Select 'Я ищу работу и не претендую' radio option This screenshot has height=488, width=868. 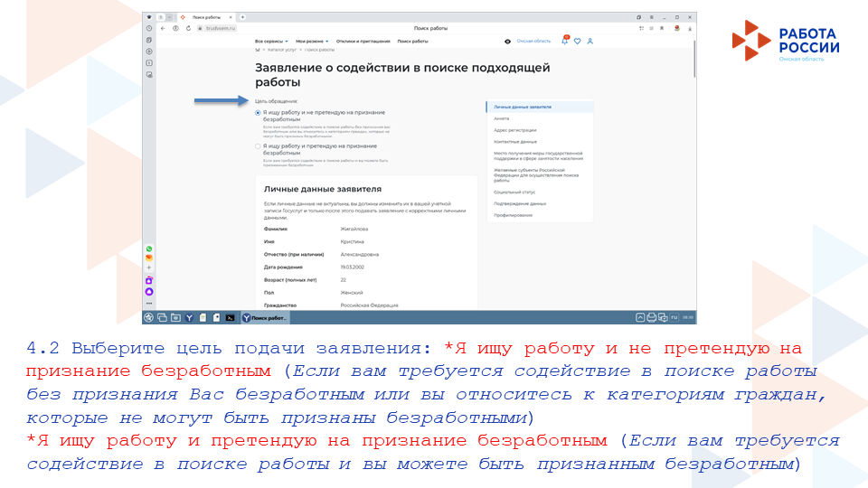[258, 113]
